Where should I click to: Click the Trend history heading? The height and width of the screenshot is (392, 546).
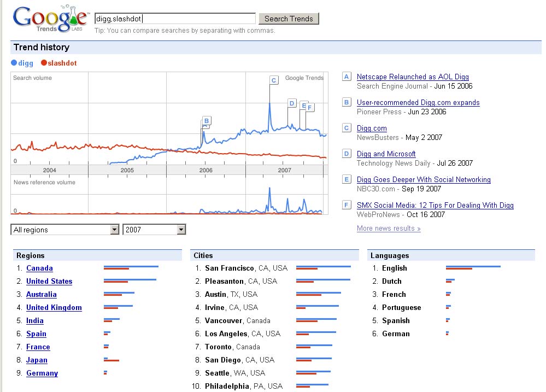[x=42, y=47]
